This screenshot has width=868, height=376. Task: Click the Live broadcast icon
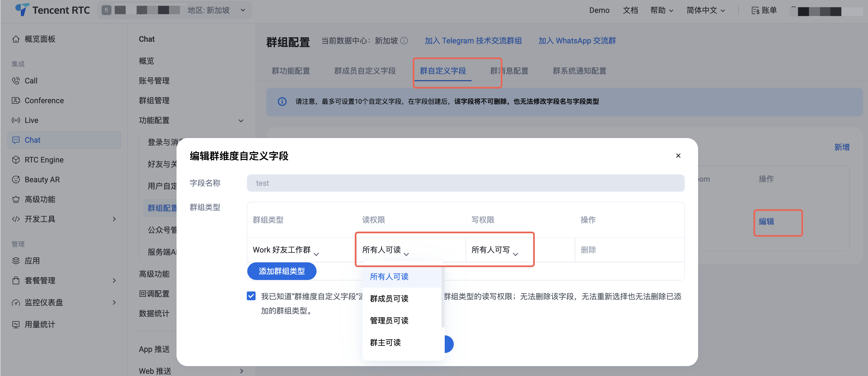pyautogui.click(x=16, y=120)
